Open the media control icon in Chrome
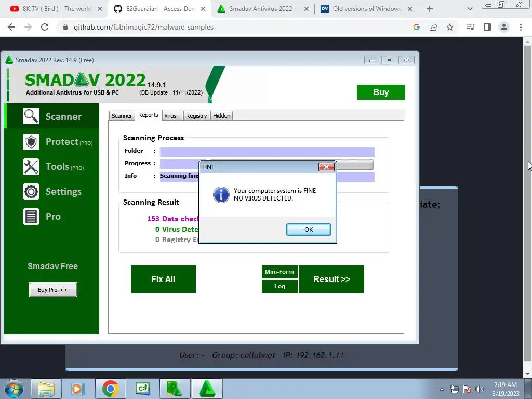The height and width of the screenshot is (399, 532). pyautogui.click(x=471, y=27)
